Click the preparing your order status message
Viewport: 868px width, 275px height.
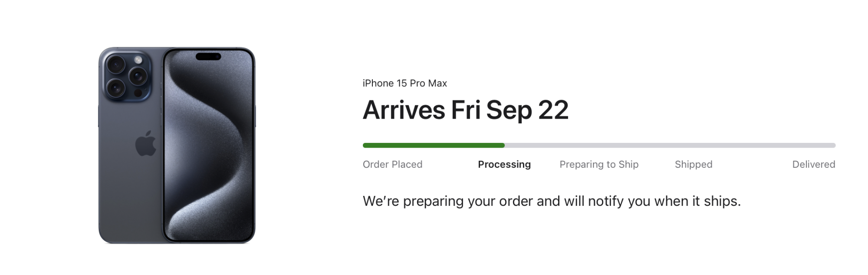coord(552,201)
